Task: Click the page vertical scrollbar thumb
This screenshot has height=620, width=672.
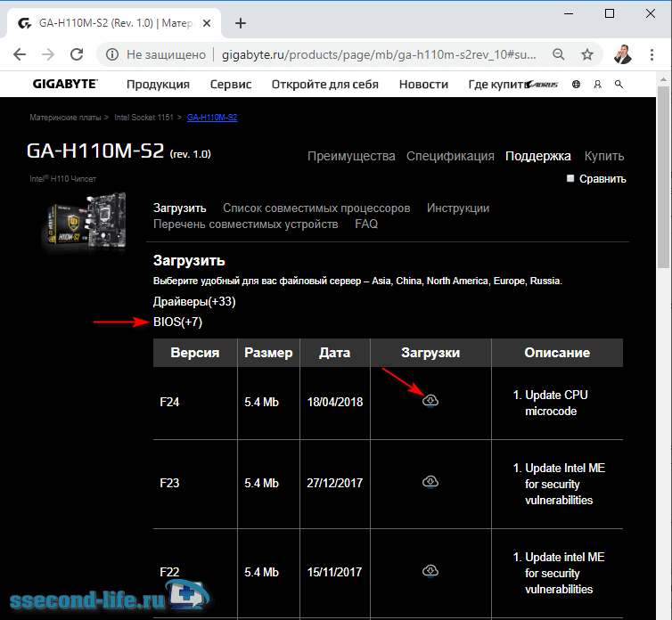Action: click(664, 176)
